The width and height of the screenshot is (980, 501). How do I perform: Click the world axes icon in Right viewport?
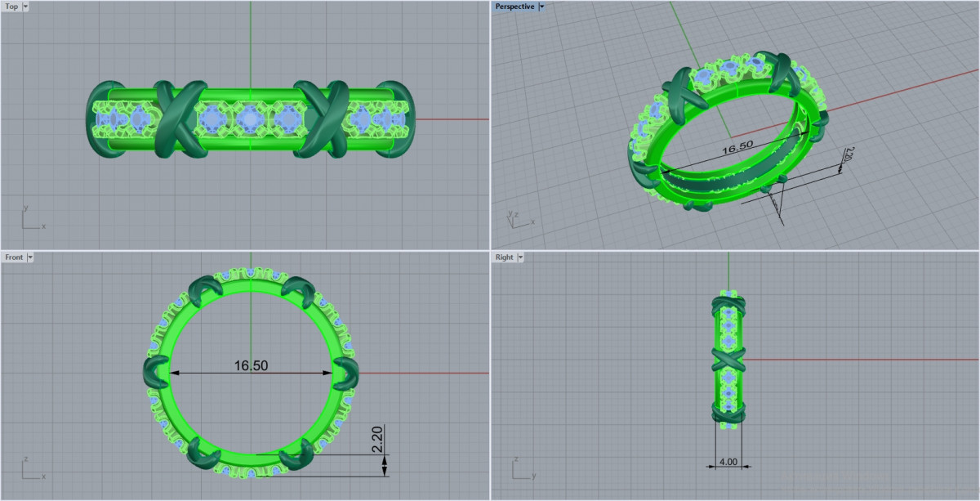[x=523, y=469]
